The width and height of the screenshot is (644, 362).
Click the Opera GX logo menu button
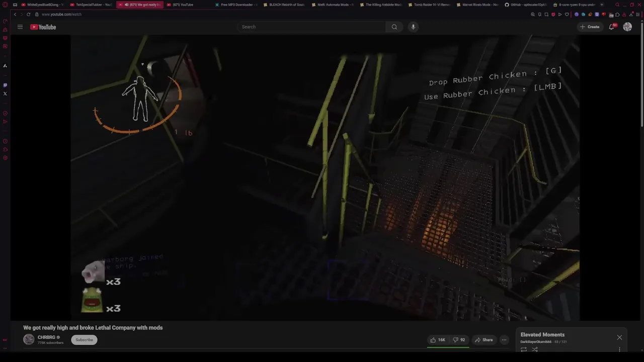[5, 5]
